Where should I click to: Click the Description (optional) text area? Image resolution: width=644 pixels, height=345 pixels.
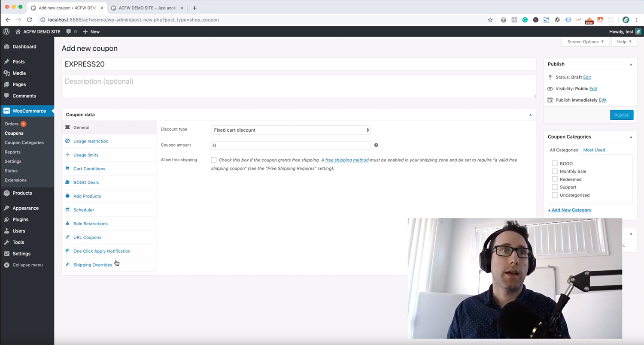(x=299, y=87)
